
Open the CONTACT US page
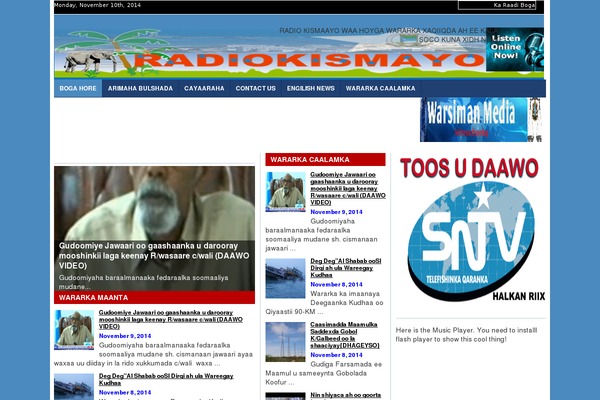(256, 88)
